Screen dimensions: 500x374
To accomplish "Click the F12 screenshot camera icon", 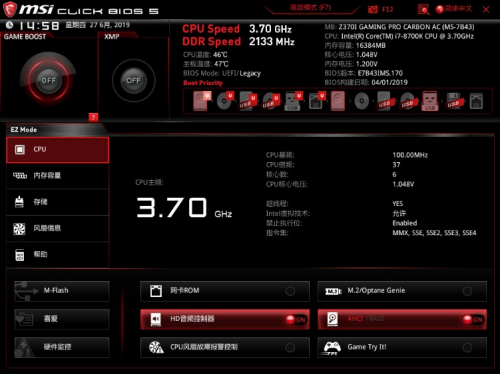I will tap(373, 9).
